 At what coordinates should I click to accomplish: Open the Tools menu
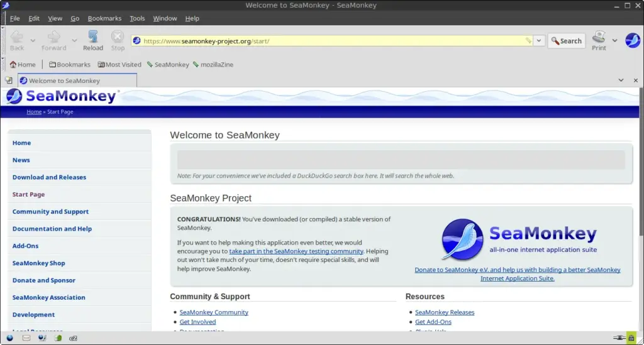click(137, 18)
